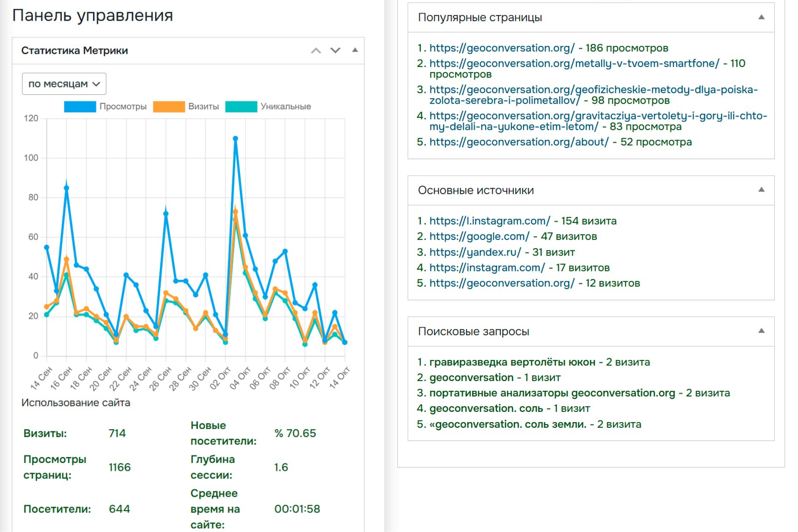Click the гравиразведка вертолёты юкон search query

point(512,362)
